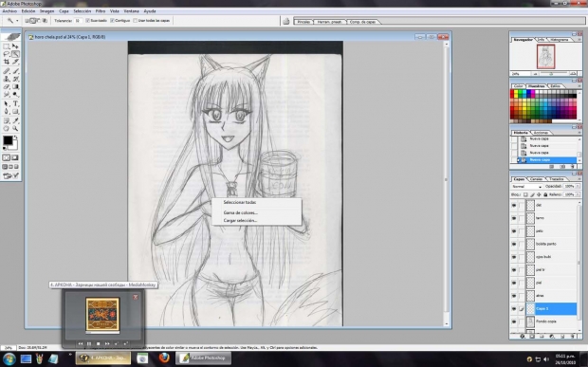Select the Gradient tool
The height and width of the screenshot is (367, 588).
[15, 87]
